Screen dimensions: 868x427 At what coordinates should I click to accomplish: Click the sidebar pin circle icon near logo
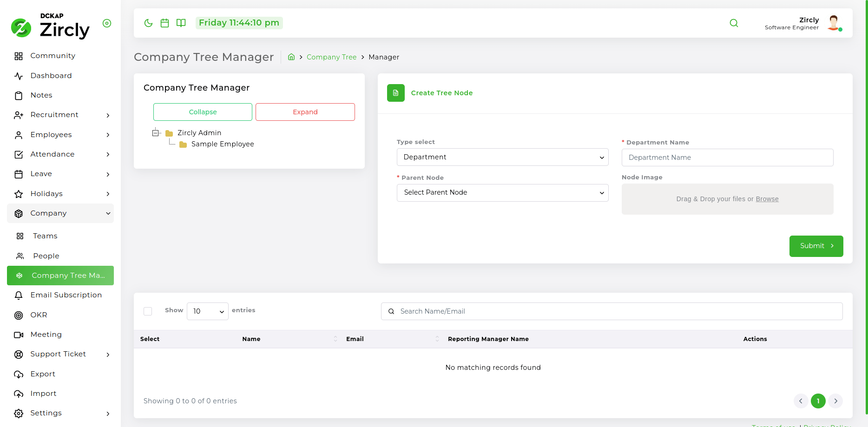click(x=107, y=23)
